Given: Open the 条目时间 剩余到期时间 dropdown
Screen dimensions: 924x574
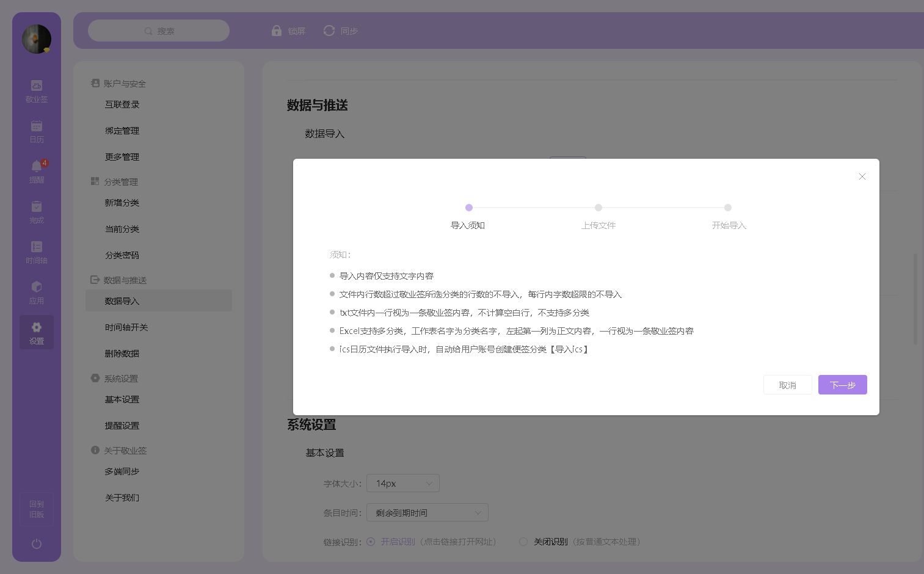Looking at the screenshot, I should [427, 512].
